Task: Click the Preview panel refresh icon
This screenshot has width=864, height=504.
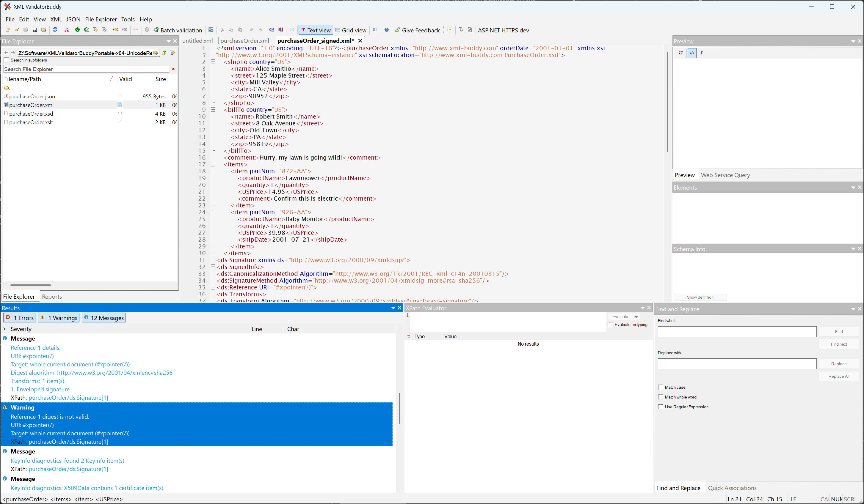Action: pos(680,52)
